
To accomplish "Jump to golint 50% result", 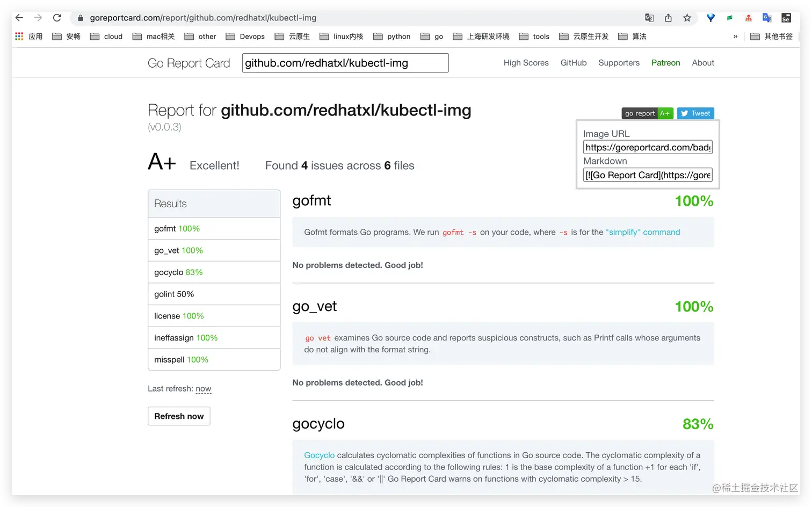I will point(214,294).
